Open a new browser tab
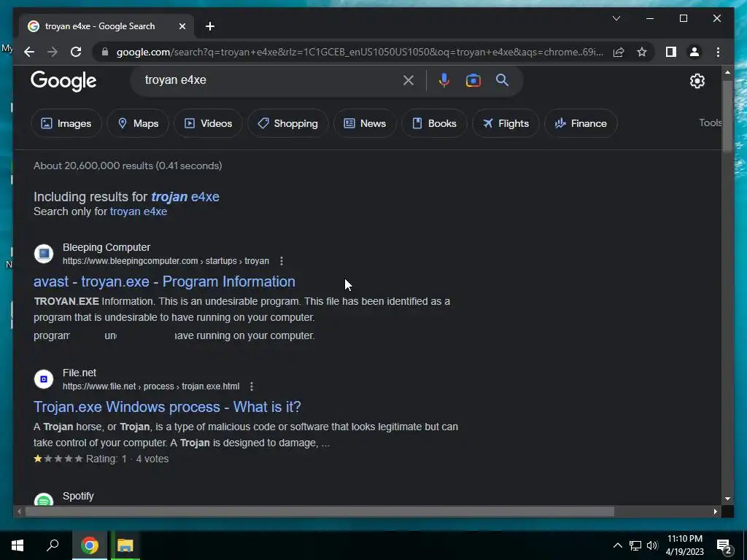The image size is (747, 560). pos(210,26)
